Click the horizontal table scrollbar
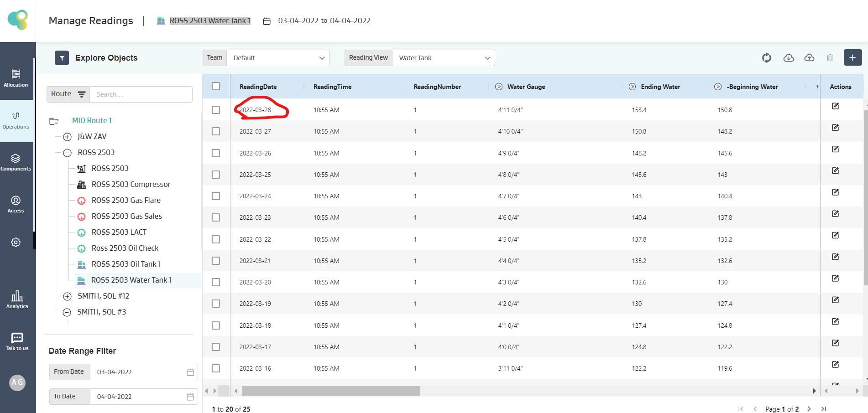 coord(331,391)
